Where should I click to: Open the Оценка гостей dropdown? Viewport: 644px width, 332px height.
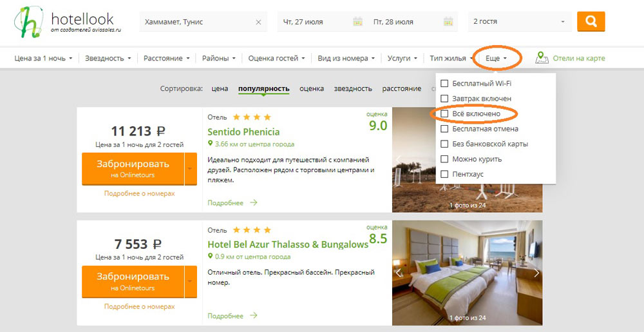tap(276, 59)
